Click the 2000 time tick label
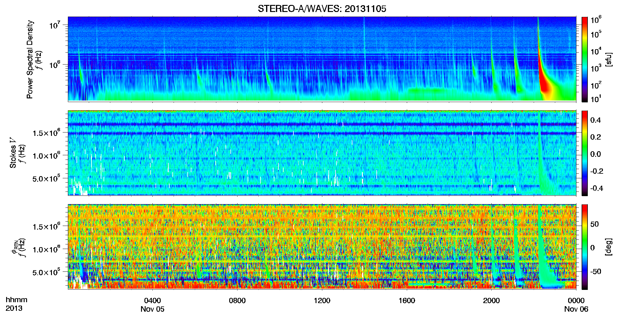The image size is (644, 332). [x=491, y=300]
